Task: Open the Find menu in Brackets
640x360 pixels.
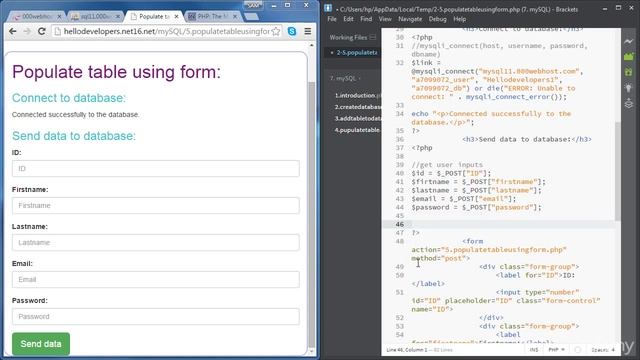Action: point(366,19)
